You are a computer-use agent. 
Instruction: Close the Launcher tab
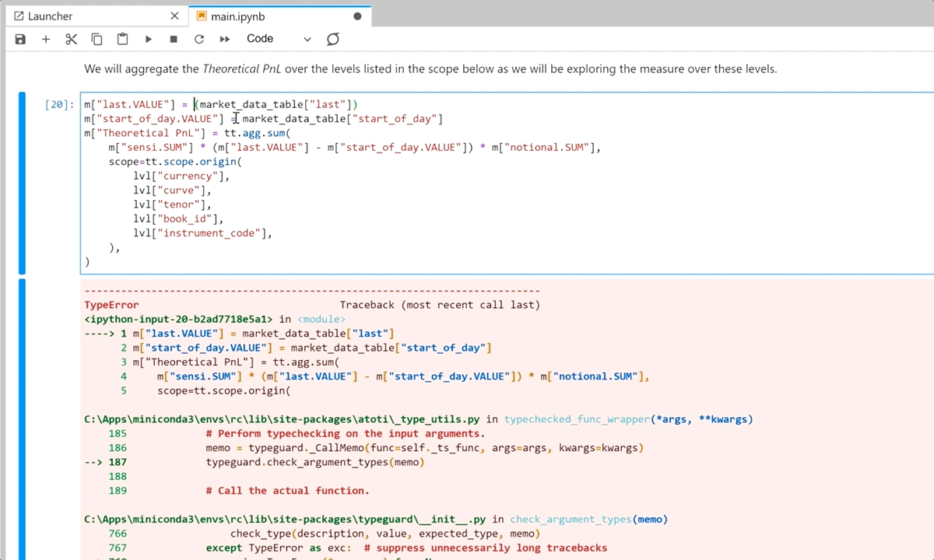[174, 16]
